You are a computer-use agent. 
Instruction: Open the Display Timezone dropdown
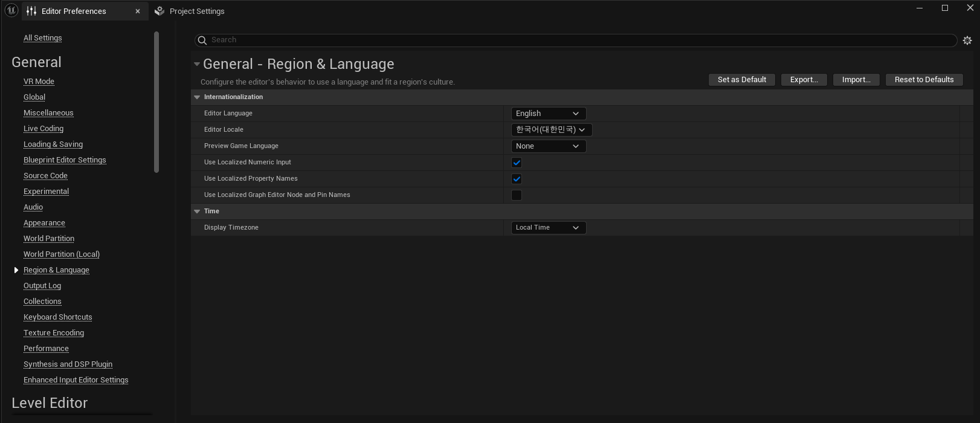coord(549,228)
